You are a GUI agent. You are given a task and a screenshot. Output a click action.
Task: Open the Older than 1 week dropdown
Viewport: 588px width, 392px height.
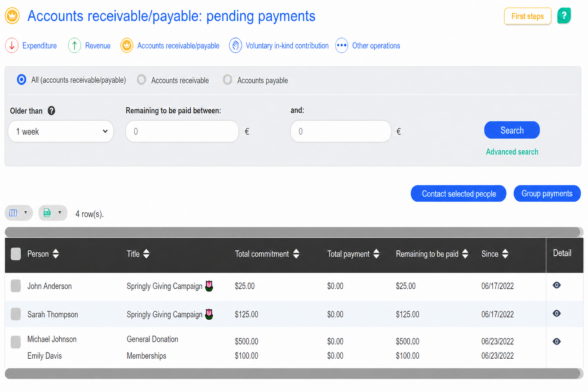point(61,131)
